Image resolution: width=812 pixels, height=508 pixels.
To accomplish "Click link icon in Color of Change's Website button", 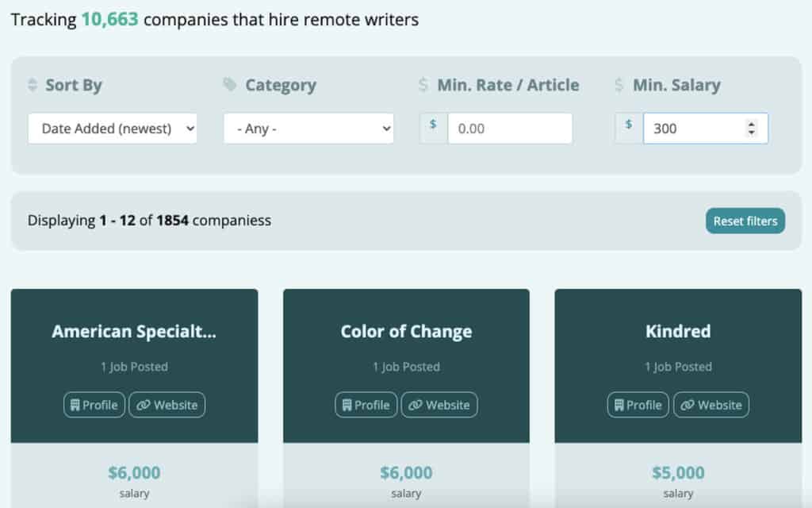I will [415, 405].
